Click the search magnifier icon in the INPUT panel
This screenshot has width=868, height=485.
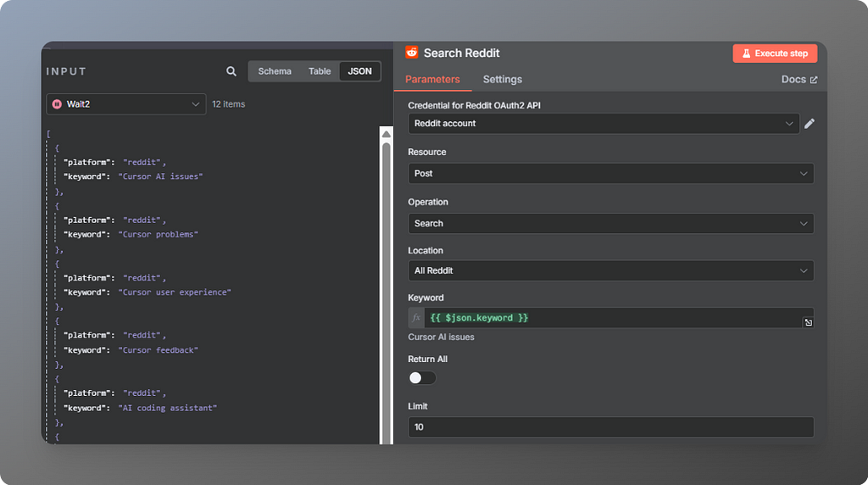231,71
